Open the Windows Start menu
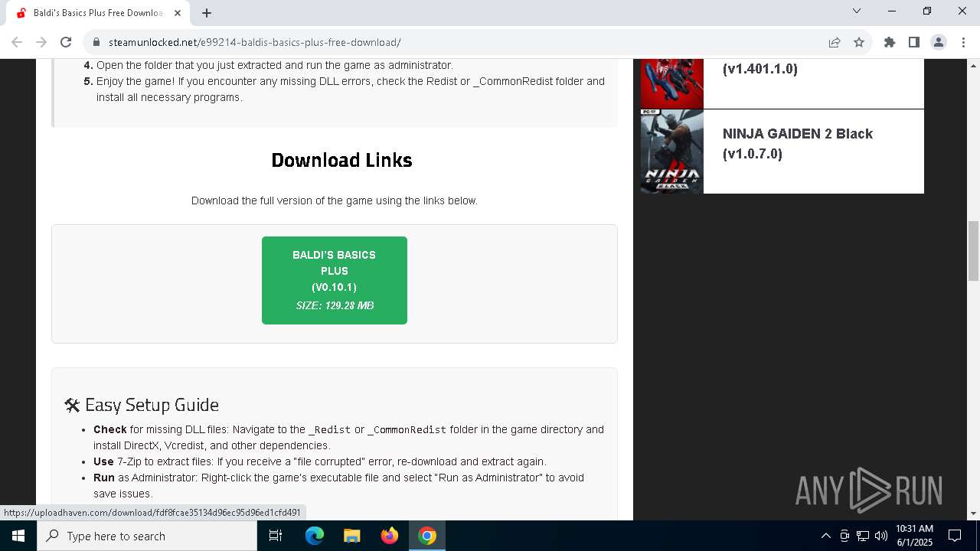Image resolution: width=980 pixels, height=551 pixels. tap(18, 536)
